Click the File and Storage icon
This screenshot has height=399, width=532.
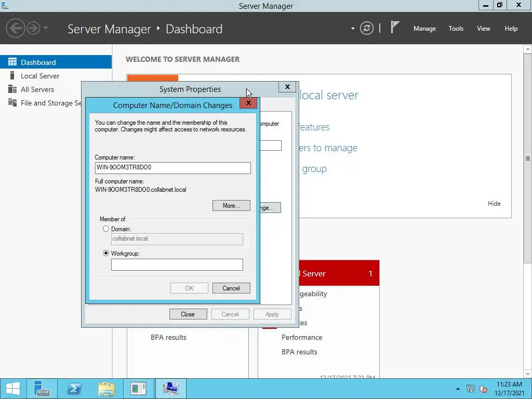coord(12,102)
